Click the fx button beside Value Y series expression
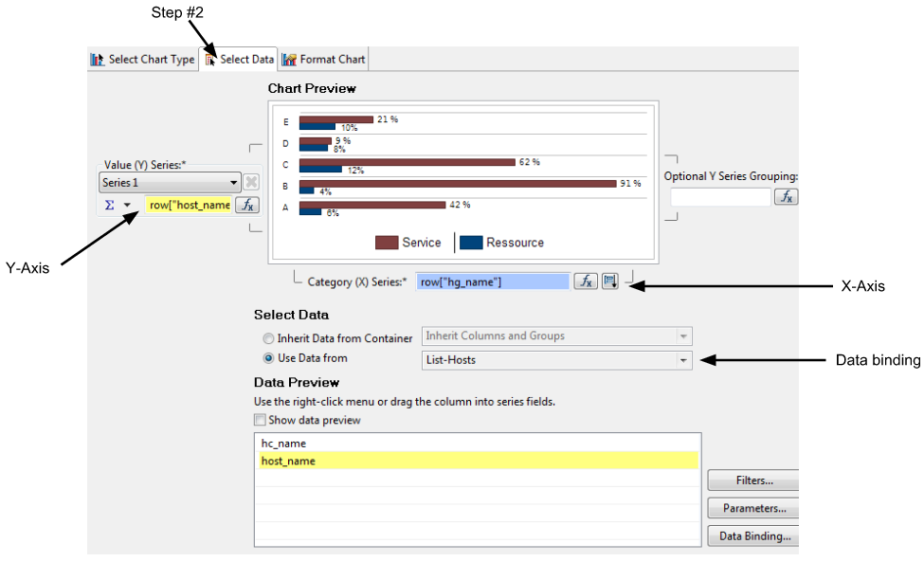Viewport: 924px width, 562px height. point(246,205)
